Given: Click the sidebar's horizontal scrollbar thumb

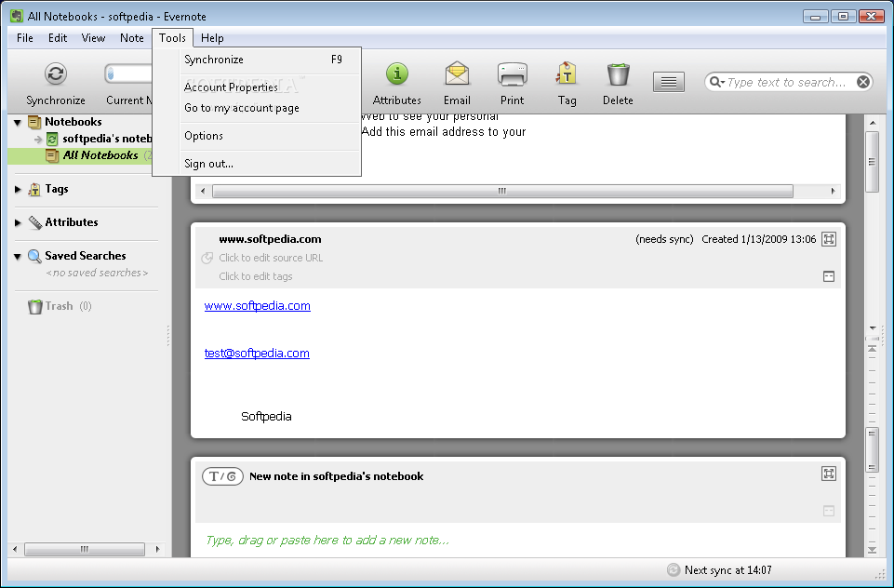Looking at the screenshot, I should click(x=85, y=549).
